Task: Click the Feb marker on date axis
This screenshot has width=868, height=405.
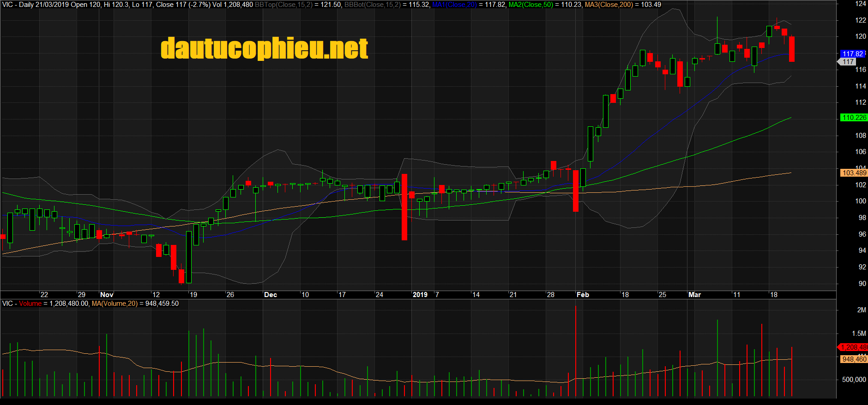Action: [583, 295]
